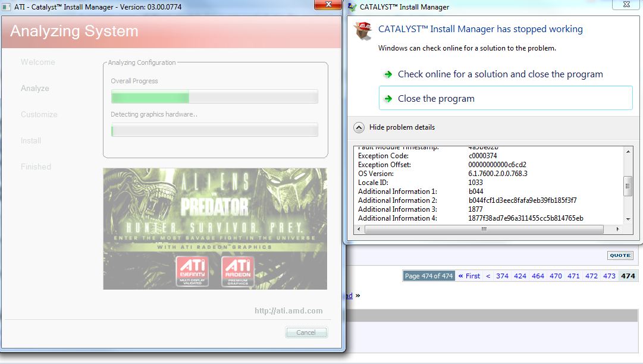Click the scroll left arrow in problem details
The width and height of the screenshot is (643, 364).
359,229
